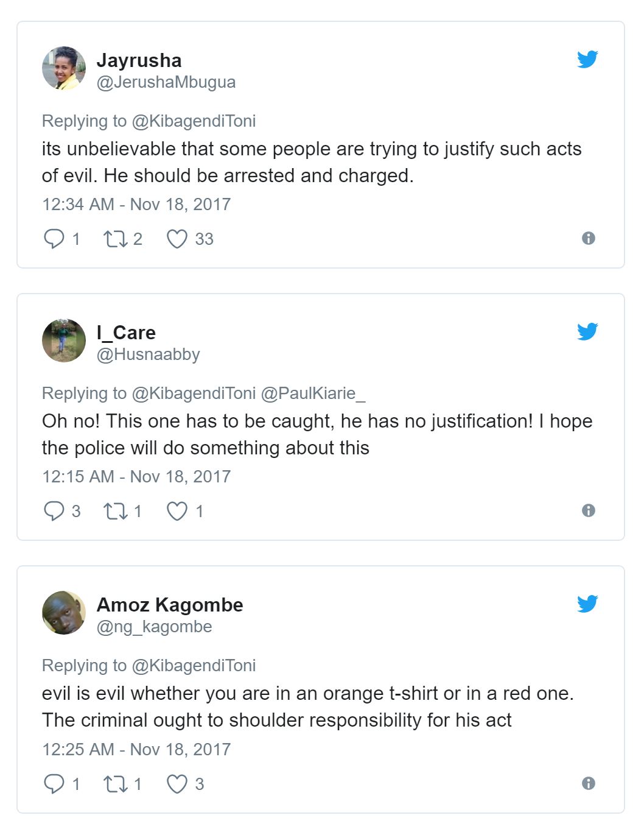This screenshot has width=644, height=832.
Task: Like Jayrusha's tweet with the heart
Action: click(177, 238)
